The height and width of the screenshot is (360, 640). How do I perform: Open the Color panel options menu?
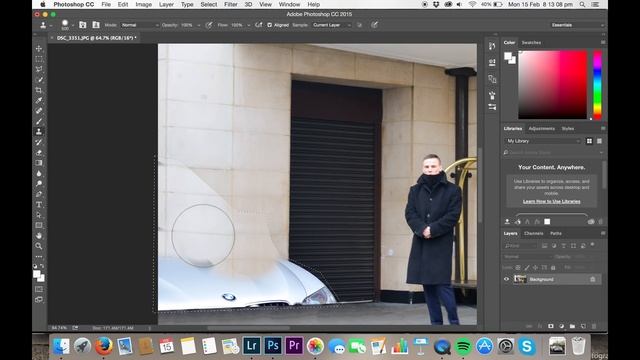[603, 42]
